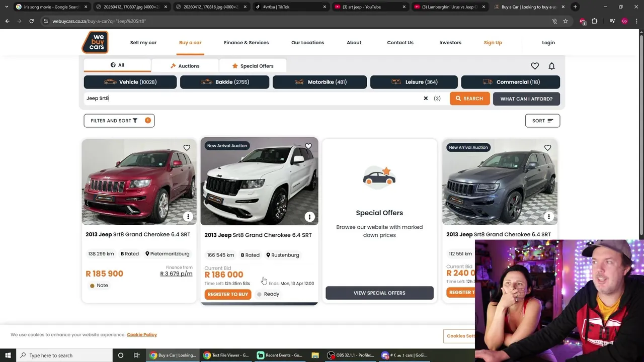Image resolution: width=644 pixels, height=362 pixels.
Task: Filter by Motorbike (481) category
Action: tap(319, 82)
